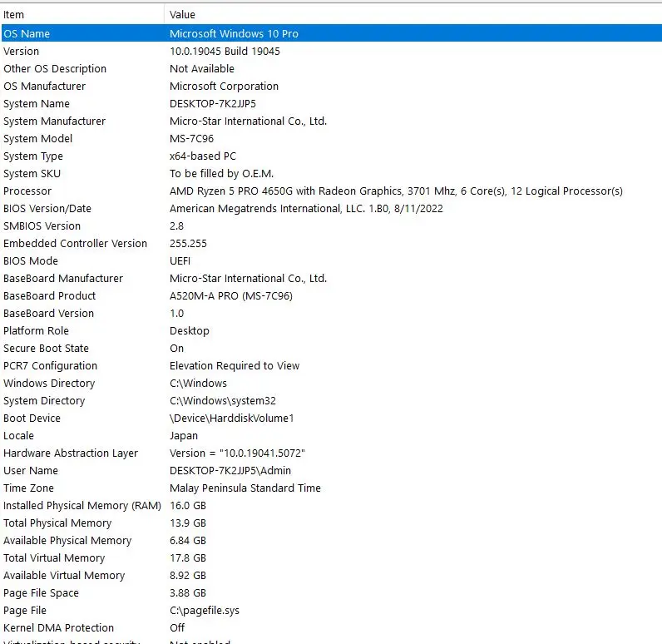
Task: Click the value \Device\HarddiskVolume1
Action: pyautogui.click(x=232, y=418)
